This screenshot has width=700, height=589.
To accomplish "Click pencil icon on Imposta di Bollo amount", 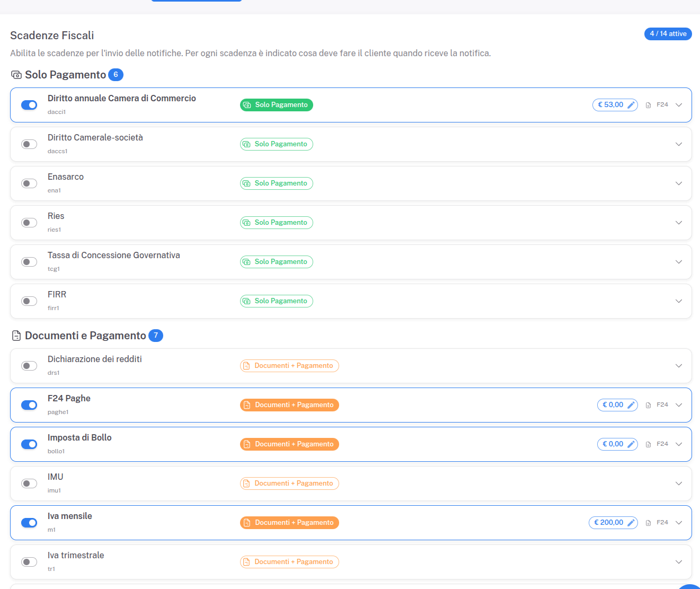I will (631, 444).
